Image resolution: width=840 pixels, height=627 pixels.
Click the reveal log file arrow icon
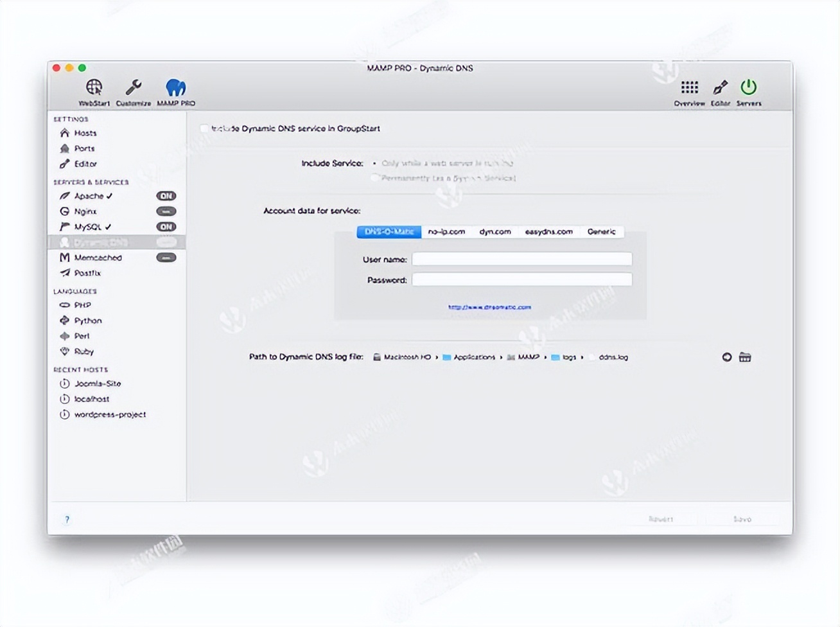pos(727,357)
